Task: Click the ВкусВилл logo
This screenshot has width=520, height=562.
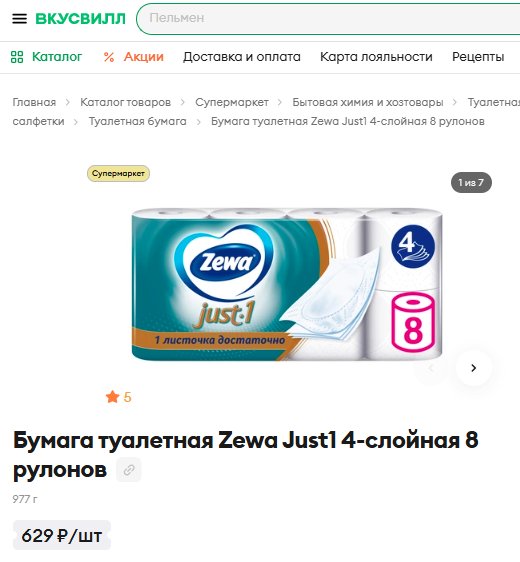Action: [81, 19]
